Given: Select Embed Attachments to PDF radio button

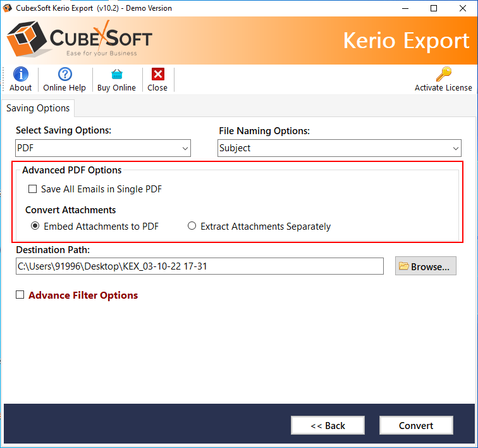Looking at the screenshot, I should [35, 226].
